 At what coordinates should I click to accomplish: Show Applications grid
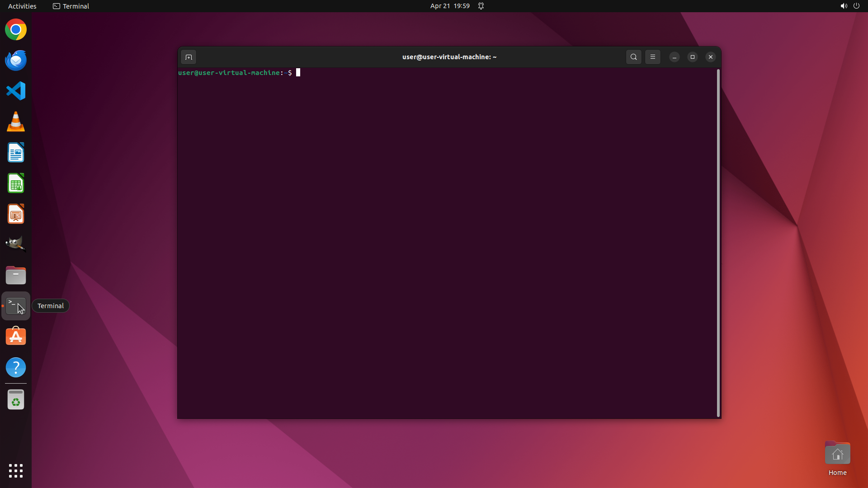pos(16,470)
